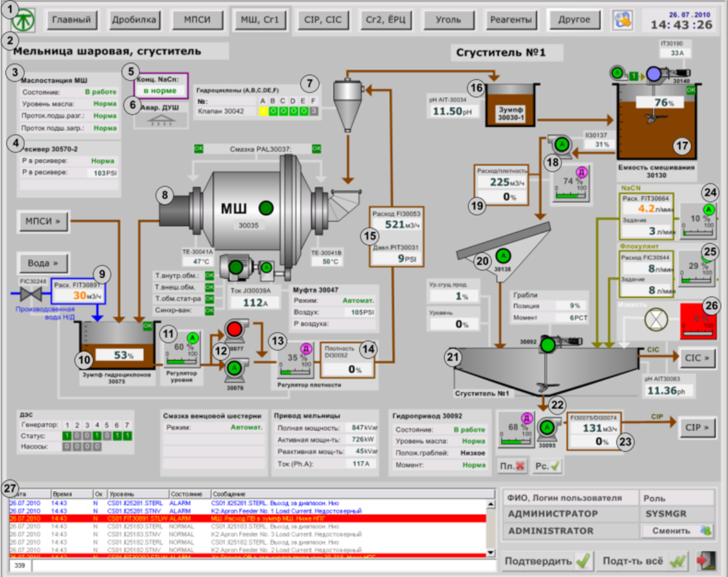Click the Сменить user button
The image size is (728, 577).
[x=678, y=531]
